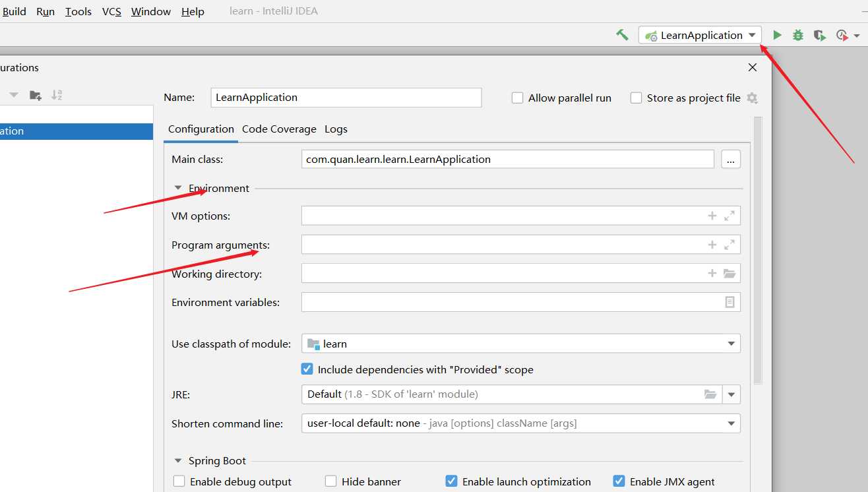Viewport: 868px width, 492px height.
Task: Insert macro plus icon in Working directory
Action: pyautogui.click(x=712, y=273)
